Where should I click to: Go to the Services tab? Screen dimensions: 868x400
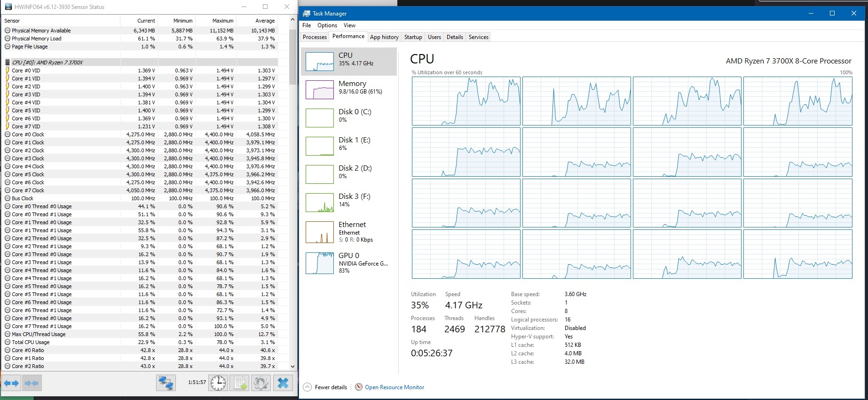pyautogui.click(x=478, y=37)
